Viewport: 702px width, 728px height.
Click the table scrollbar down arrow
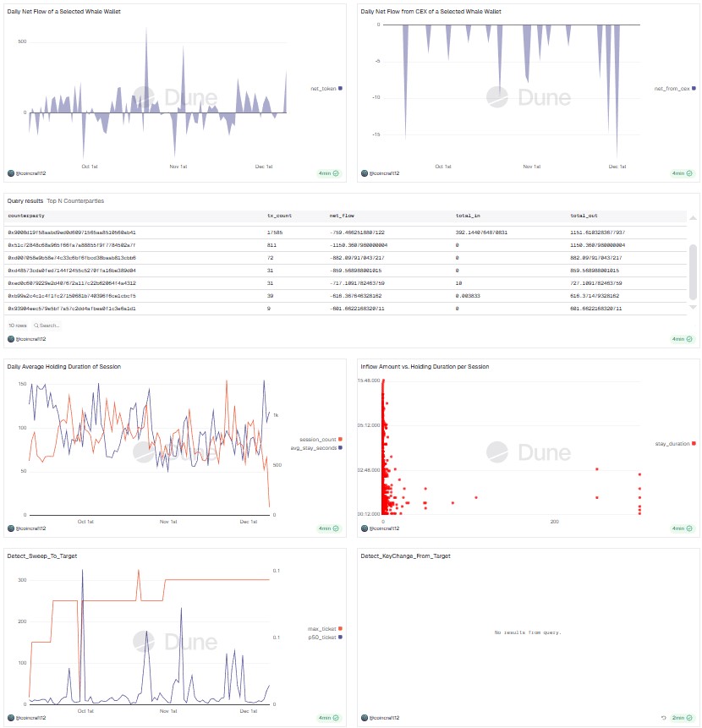(693, 308)
